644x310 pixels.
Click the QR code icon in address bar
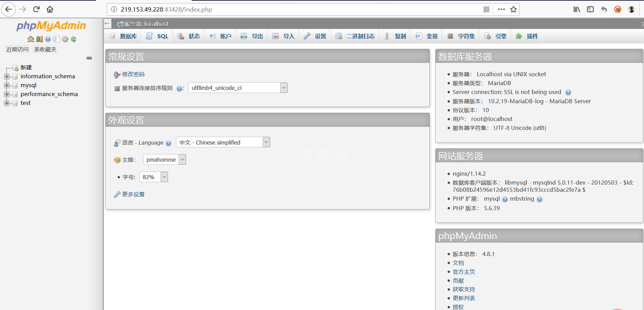click(487, 9)
